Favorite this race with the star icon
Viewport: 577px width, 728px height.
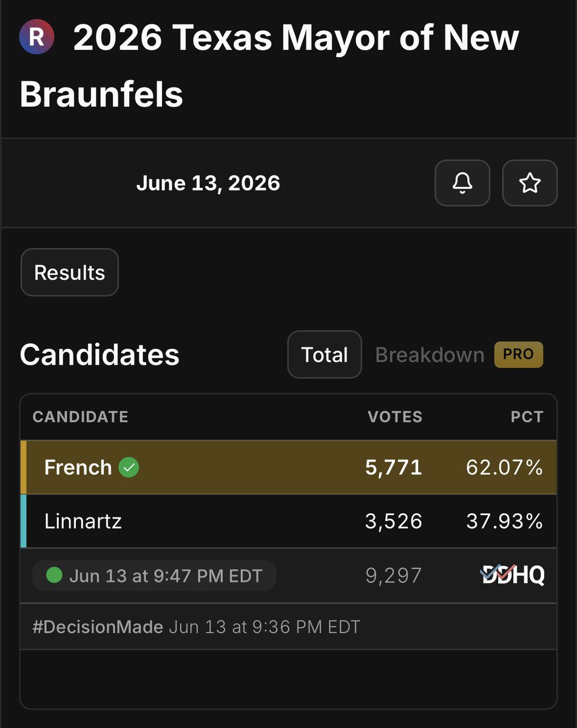click(530, 183)
